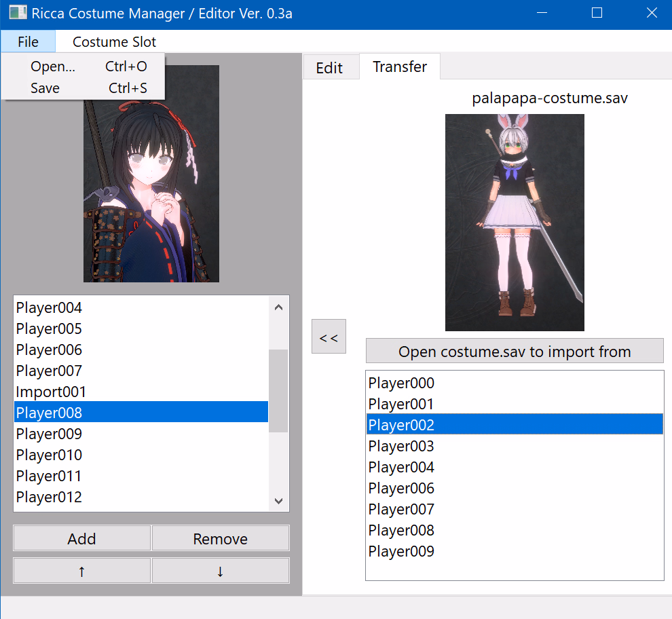Click the left costume list scrollbar thumb

[278, 390]
